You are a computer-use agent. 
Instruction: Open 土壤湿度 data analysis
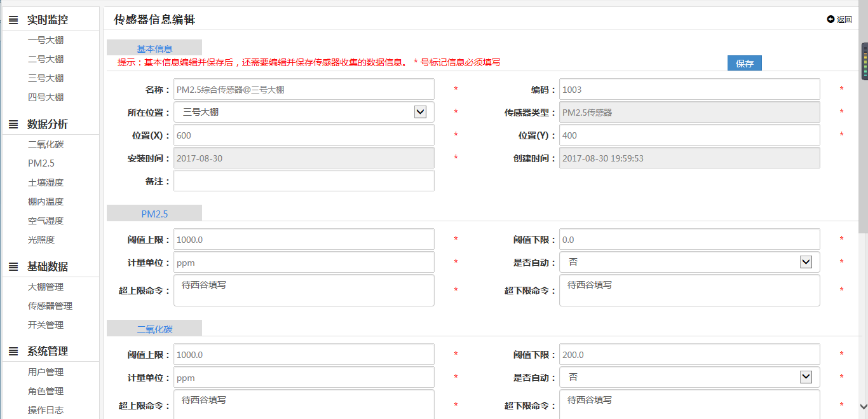pos(46,182)
